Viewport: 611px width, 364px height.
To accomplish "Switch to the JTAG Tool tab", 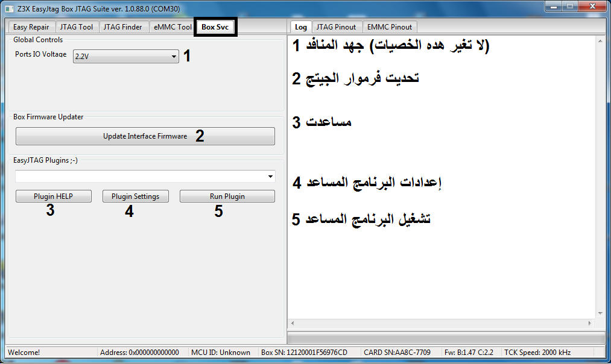I will 77,27.
